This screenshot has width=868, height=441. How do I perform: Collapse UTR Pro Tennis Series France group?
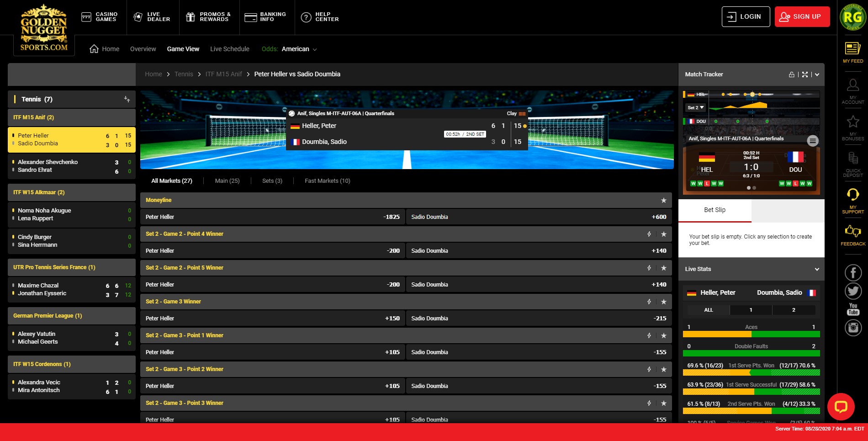click(x=72, y=267)
